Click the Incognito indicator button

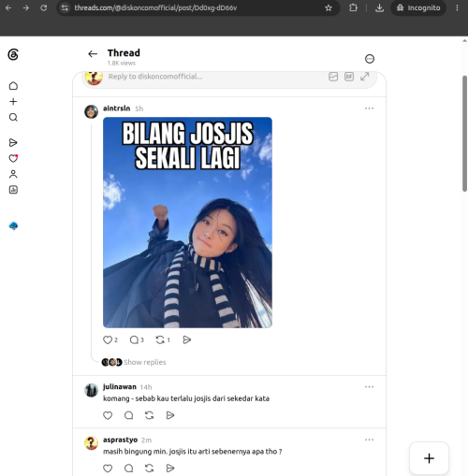tap(418, 7)
